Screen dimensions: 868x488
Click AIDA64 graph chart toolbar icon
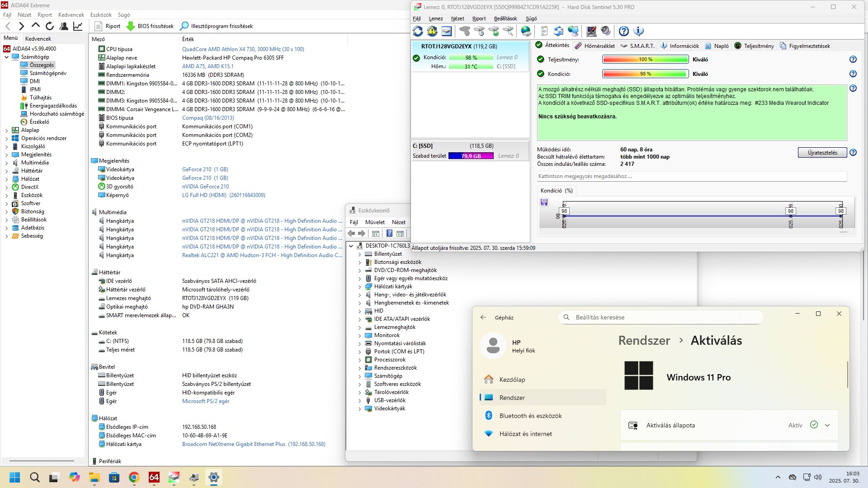(x=78, y=26)
